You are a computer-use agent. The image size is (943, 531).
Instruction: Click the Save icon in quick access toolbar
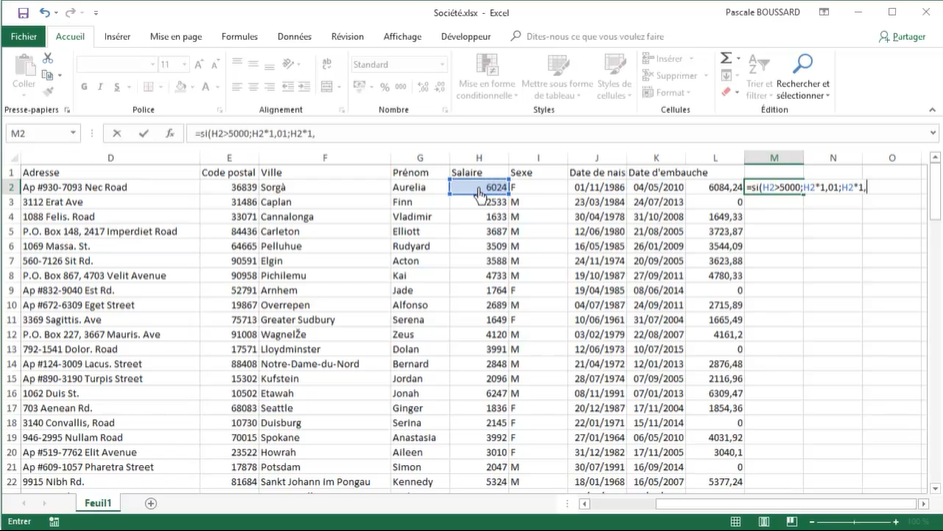(x=23, y=13)
